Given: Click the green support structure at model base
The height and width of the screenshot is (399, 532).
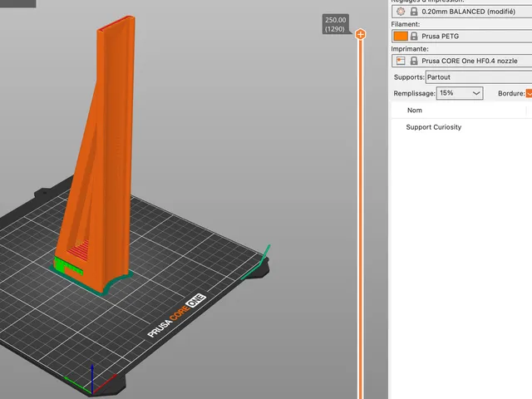Looking at the screenshot, I should point(67,266).
